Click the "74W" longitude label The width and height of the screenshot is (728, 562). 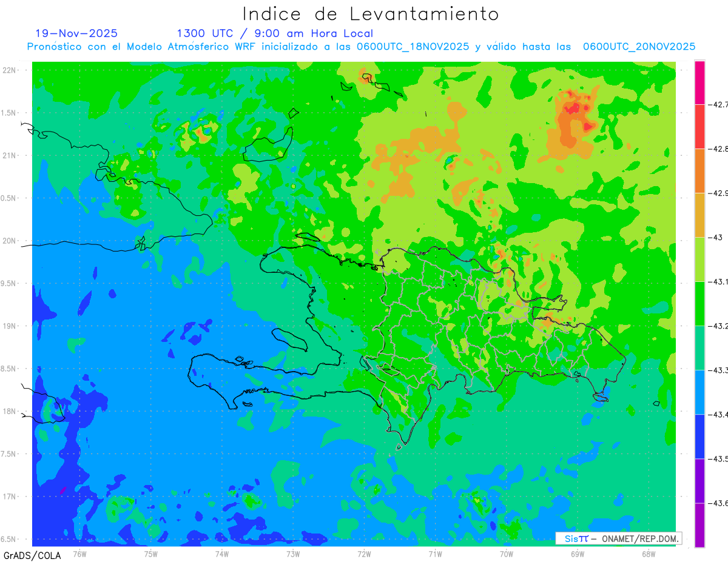pyautogui.click(x=221, y=554)
